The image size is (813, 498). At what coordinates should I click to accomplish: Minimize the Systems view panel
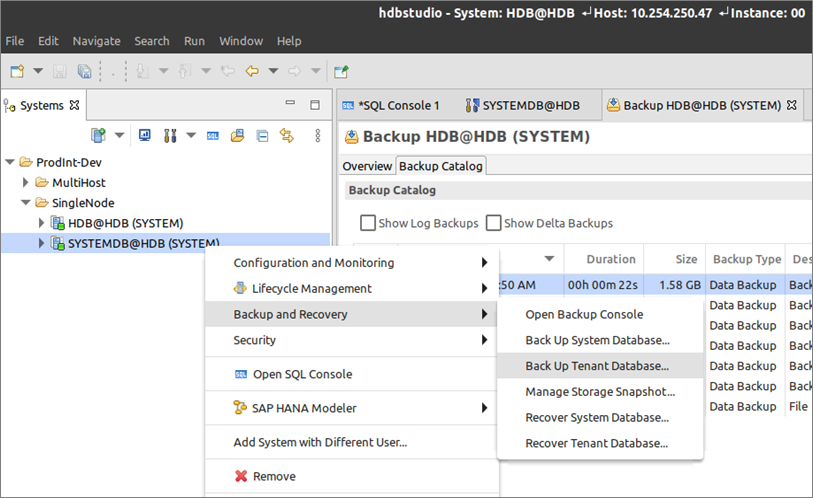tap(290, 103)
